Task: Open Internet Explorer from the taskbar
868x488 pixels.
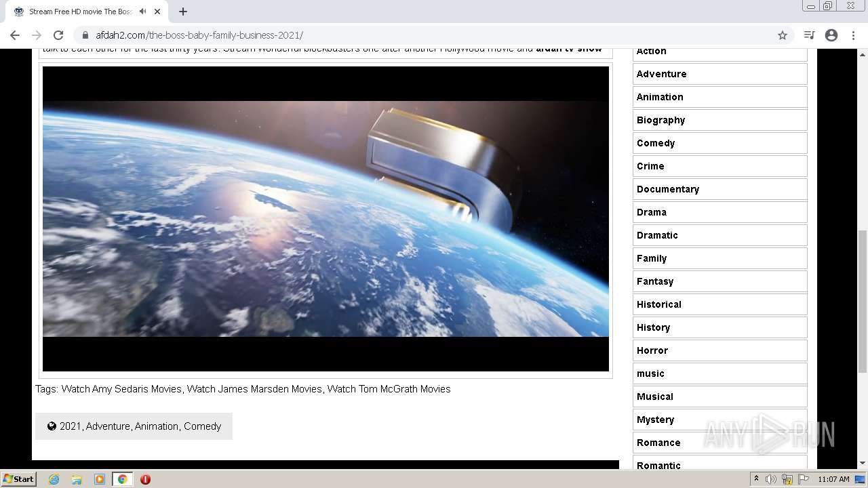Action: [x=54, y=479]
